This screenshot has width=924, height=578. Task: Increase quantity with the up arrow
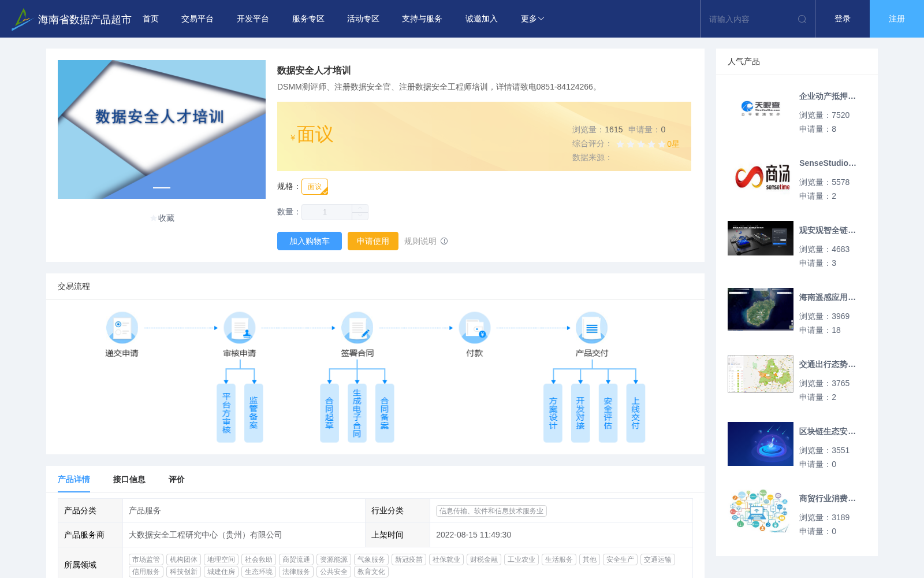360,208
